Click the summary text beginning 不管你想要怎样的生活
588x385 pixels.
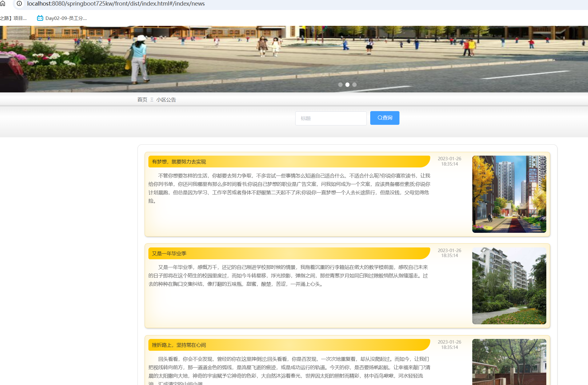pyautogui.click(x=289, y=188)
